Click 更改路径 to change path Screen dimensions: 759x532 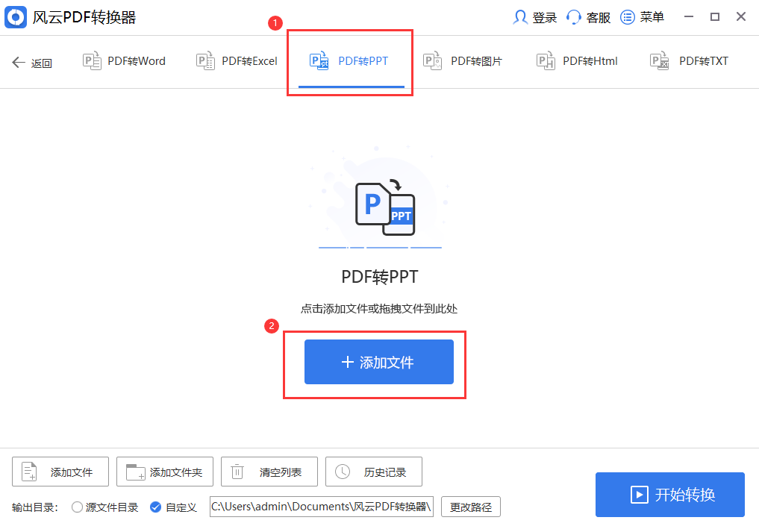tap(470, 507)
